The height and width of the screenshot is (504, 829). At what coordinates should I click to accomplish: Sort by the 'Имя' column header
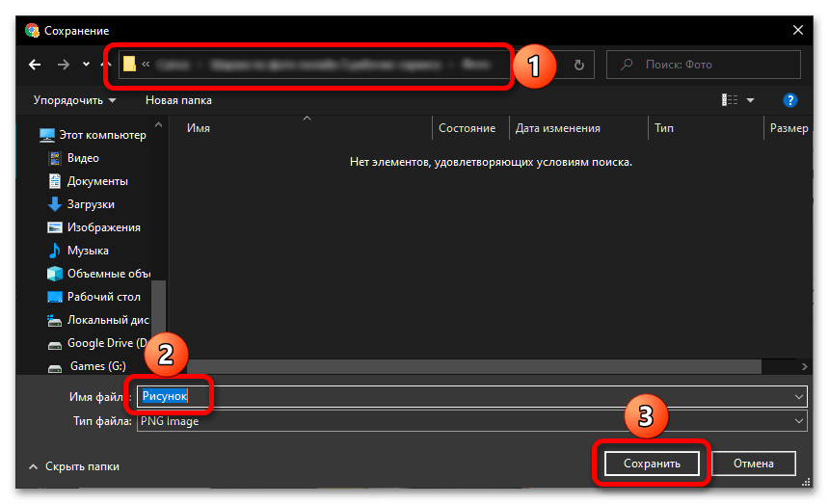click(x=199, y=128)
